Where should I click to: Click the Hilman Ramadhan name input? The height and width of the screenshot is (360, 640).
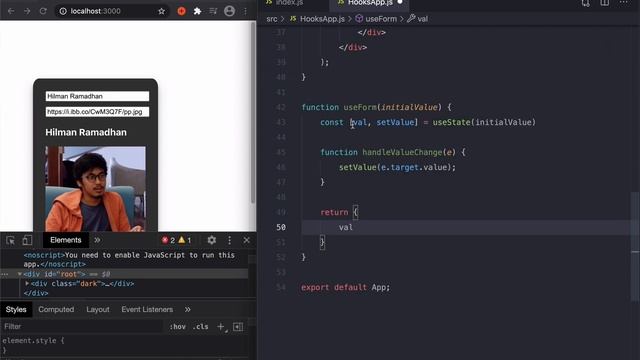97,96
